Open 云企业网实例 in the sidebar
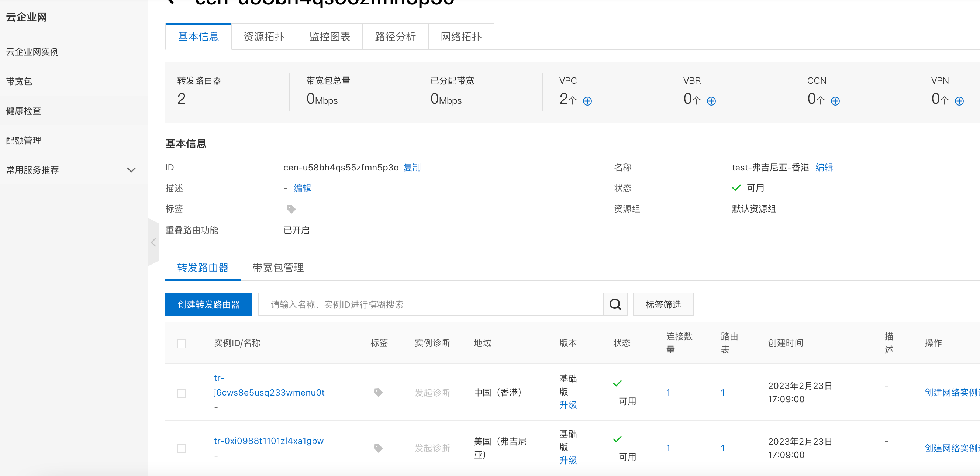Viewport: 980px width, 476px height. tap(32, 52)
